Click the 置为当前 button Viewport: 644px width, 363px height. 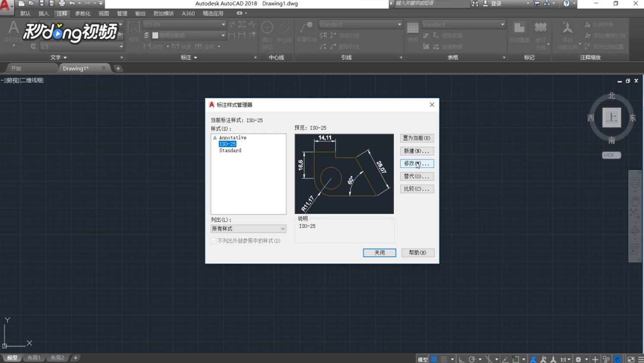click(x=417, y=138)
